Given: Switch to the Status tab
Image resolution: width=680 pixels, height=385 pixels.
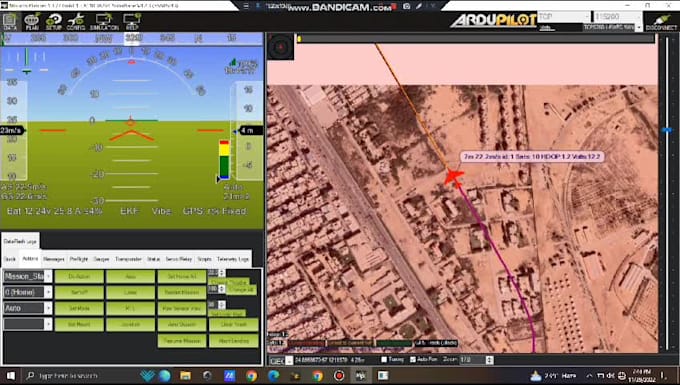Looking at the screenshot, I should tap(153, 259).
